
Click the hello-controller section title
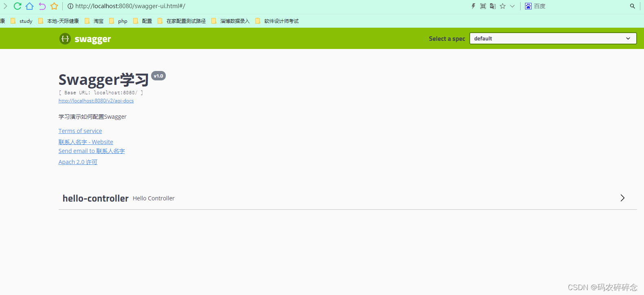coord(95,198)
